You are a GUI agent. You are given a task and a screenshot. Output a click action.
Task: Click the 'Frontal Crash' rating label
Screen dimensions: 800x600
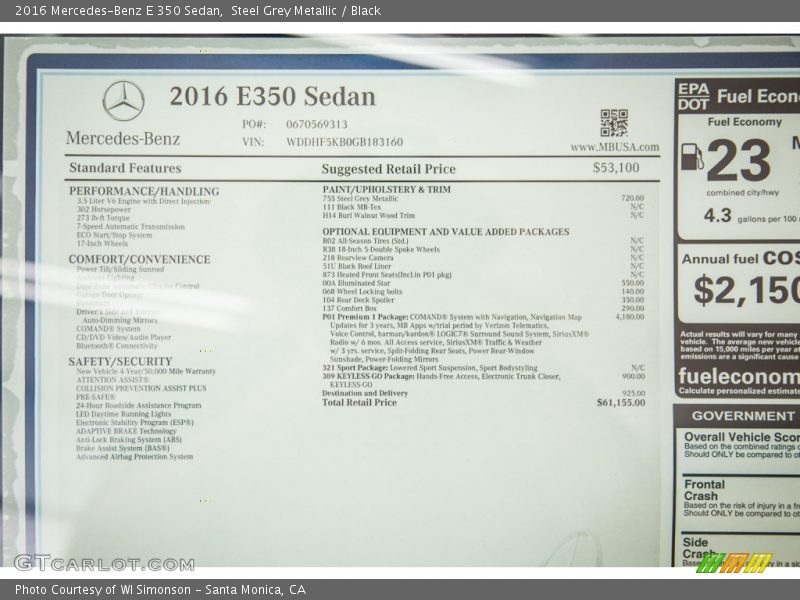click(704, 490)
